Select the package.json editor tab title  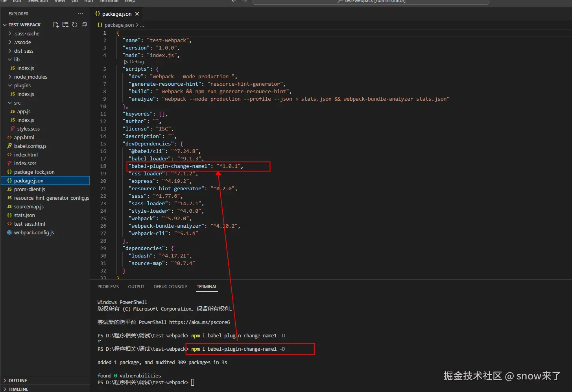[117, 14]
